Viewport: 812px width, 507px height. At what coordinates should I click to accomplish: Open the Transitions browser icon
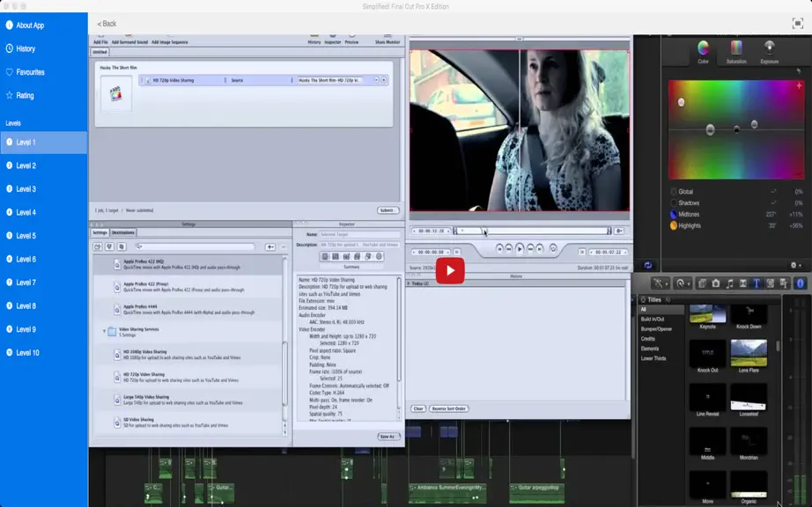point(743,283)
